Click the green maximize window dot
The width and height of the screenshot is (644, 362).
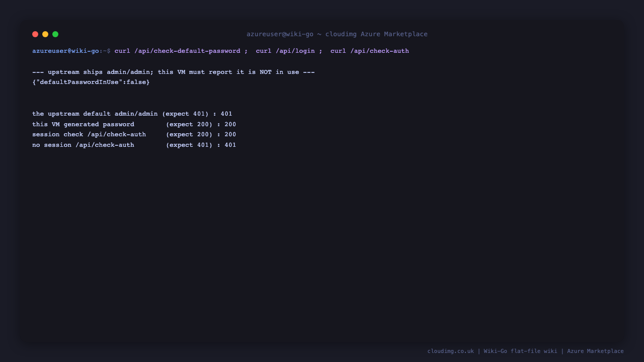click(x=55, y=34)
